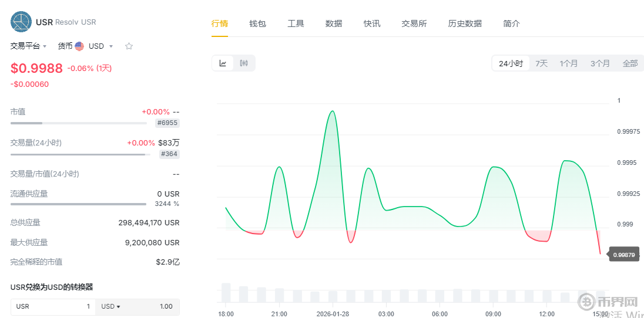Switch to candlestick chart view
The width and height of the screenshot is (644, 318).
click(x=244, y=63)
